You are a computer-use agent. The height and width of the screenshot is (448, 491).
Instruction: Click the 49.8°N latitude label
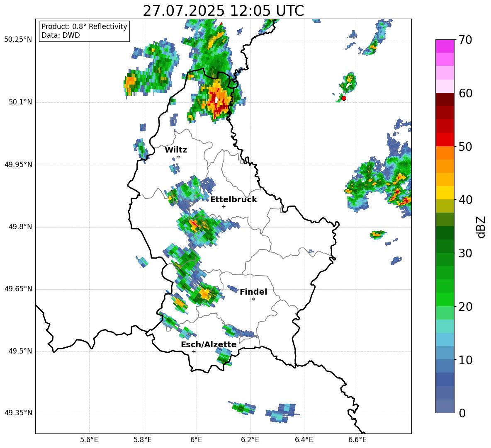click(x=20, y=227)
